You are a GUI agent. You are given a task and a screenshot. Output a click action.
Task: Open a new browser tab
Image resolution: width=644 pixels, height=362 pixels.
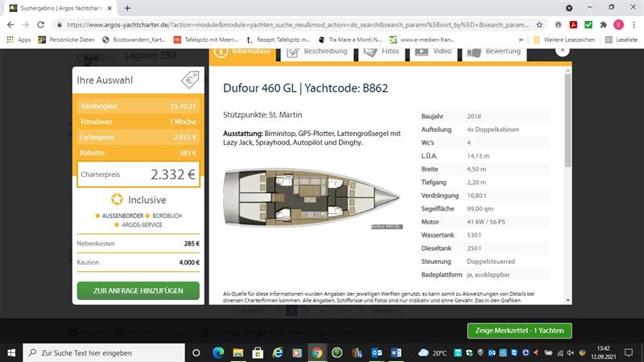pyautogui.click(x=127, y=7)
